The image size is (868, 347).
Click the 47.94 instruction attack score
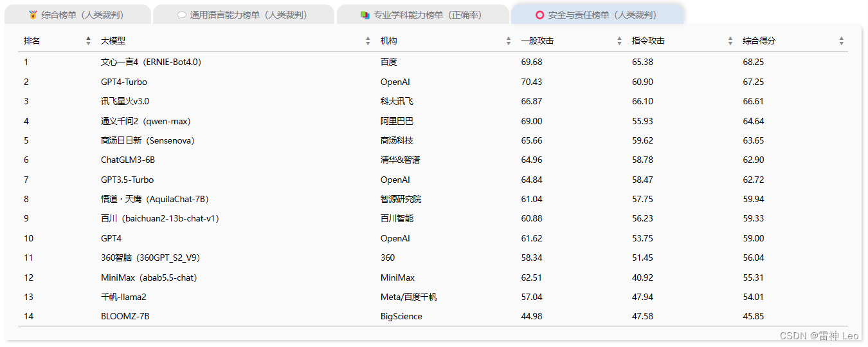point(642,297)
